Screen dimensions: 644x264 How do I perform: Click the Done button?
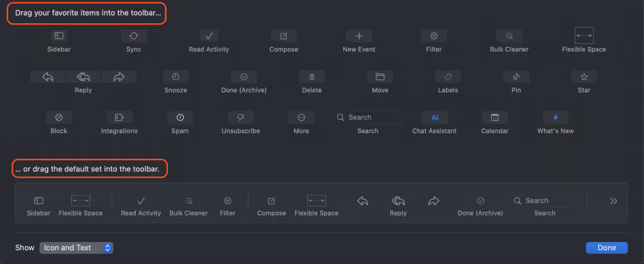click(x=607, y=248)
